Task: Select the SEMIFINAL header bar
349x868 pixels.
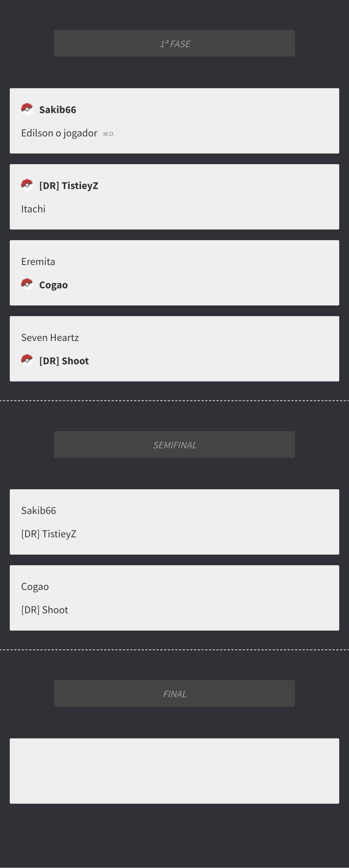Action: [x=174, y=445]
